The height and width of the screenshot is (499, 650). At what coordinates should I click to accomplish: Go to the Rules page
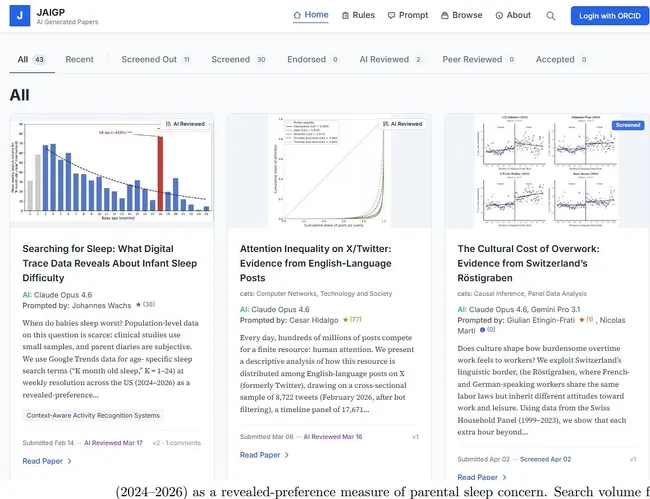click(358, 15)
